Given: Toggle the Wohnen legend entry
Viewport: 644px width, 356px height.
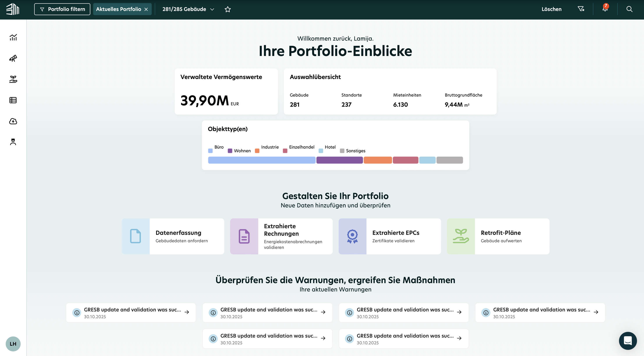Looking at the screenshot, I should click(x=230, y=151).
